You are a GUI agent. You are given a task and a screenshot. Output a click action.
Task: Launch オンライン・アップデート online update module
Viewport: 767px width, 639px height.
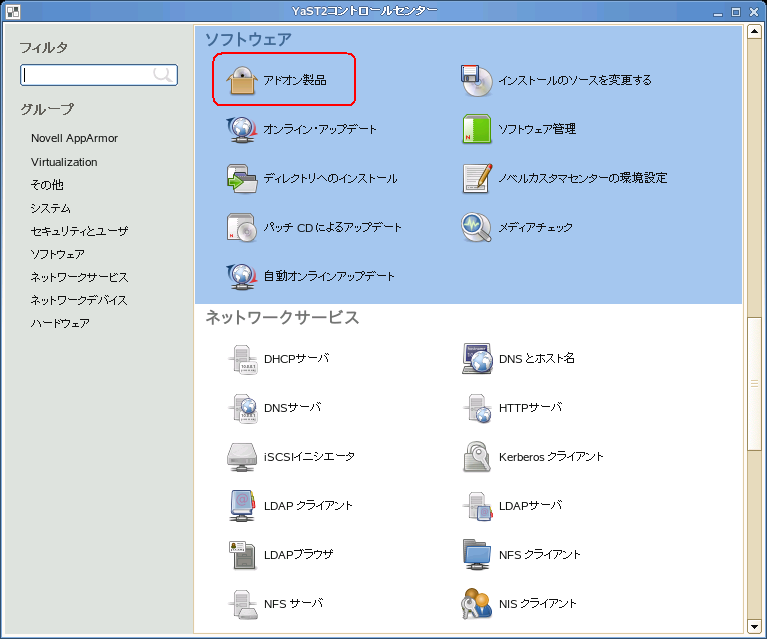242,129
